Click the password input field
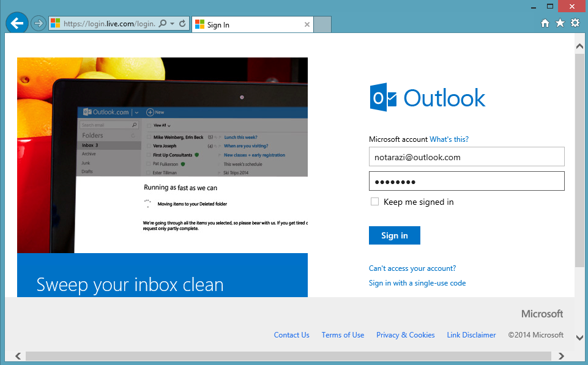Screen dimensions: 588x365 [466, 181]
